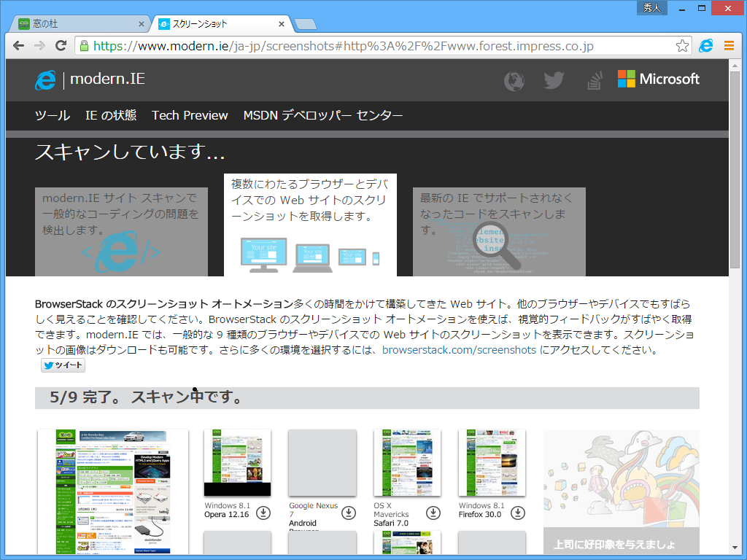The image size is (747, 560).
Task: Click the bookmark star in the address bar
Action: tap(683, 45)
